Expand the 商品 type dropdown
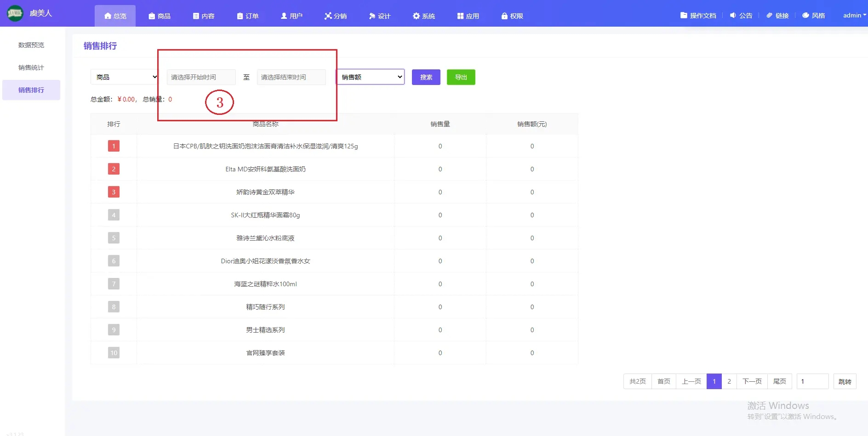This screenshot has width=868, height=436. 125,77
